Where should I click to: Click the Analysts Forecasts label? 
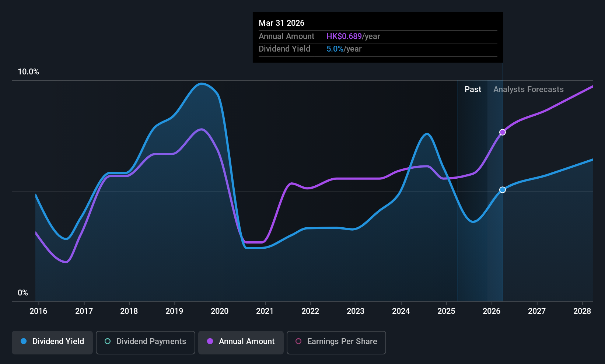pyautogui.click(x=528, y=89)
